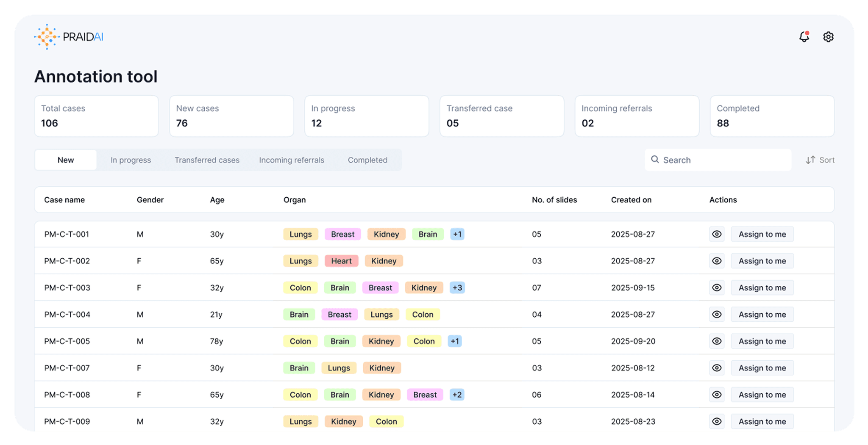Click the search magnifier icon
The height and width of the screenshot is (445, 868).
pos(655,160)
